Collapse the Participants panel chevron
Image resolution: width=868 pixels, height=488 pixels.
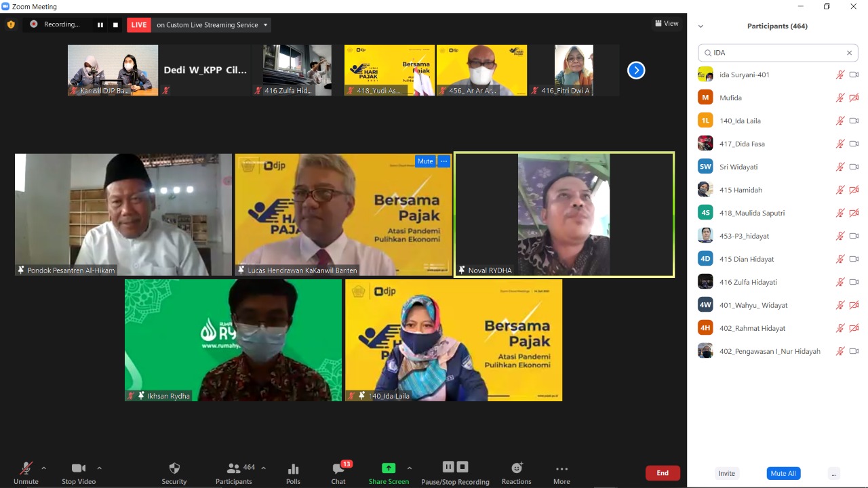(x=701, y=26)
